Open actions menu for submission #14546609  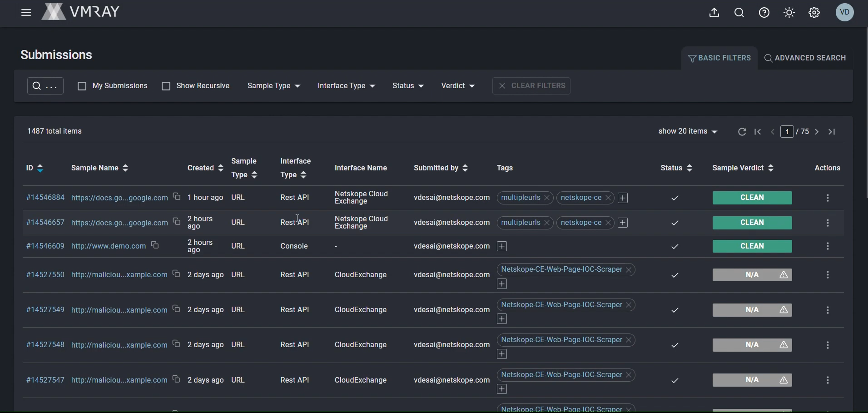[x=828, y=246]
